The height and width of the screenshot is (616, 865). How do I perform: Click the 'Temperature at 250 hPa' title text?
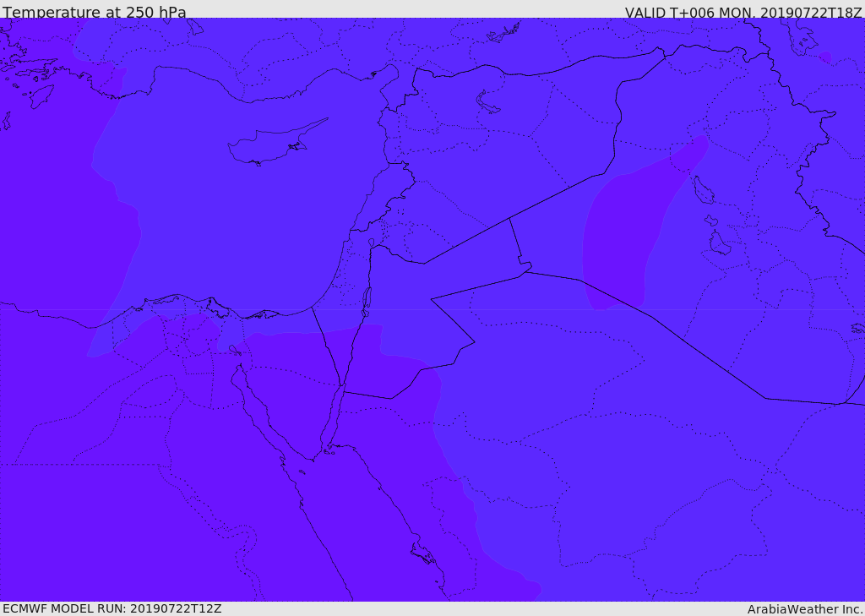pos(95,12)
